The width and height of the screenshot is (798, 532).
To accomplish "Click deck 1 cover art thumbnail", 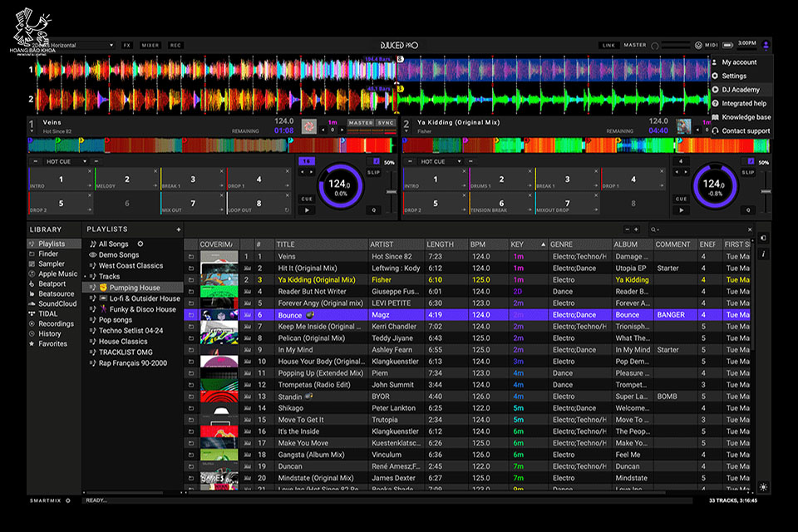I will click(x=308, y=126).
